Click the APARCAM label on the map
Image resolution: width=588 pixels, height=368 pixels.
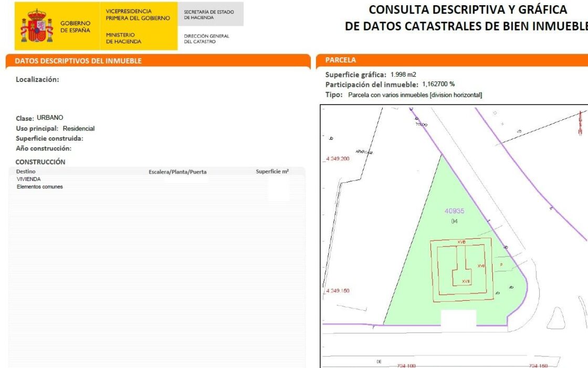pyautogui.click(x=363, y=152)
